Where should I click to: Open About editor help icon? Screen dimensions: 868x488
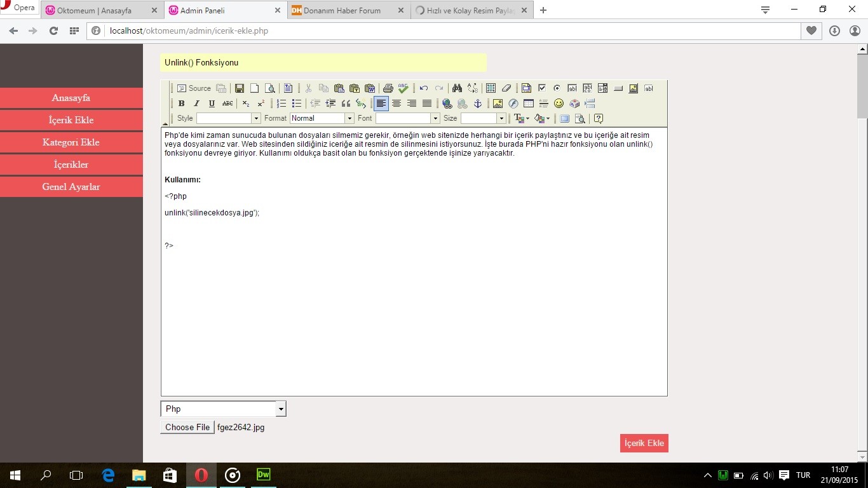(598, 118)
